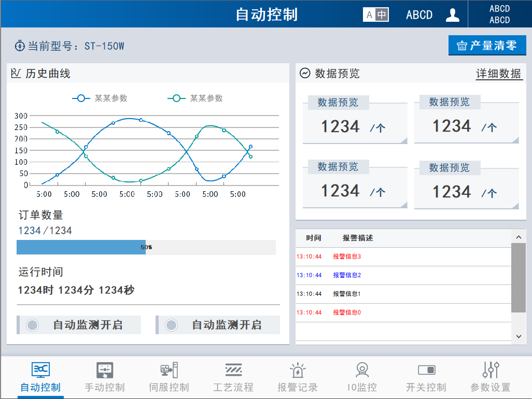Open the IO监控 camera icon
Image resolution: width=532 pixels, height=399 pixels.
(x=362, y=370)
